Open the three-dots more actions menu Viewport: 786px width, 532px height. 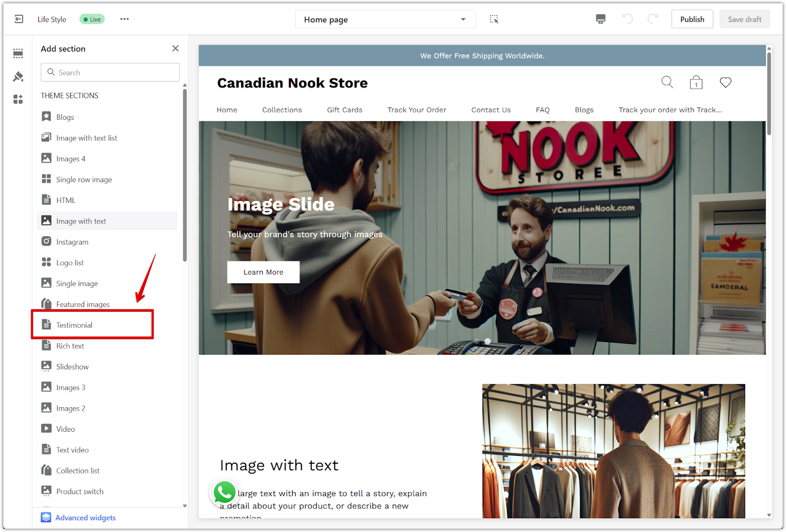124,19
